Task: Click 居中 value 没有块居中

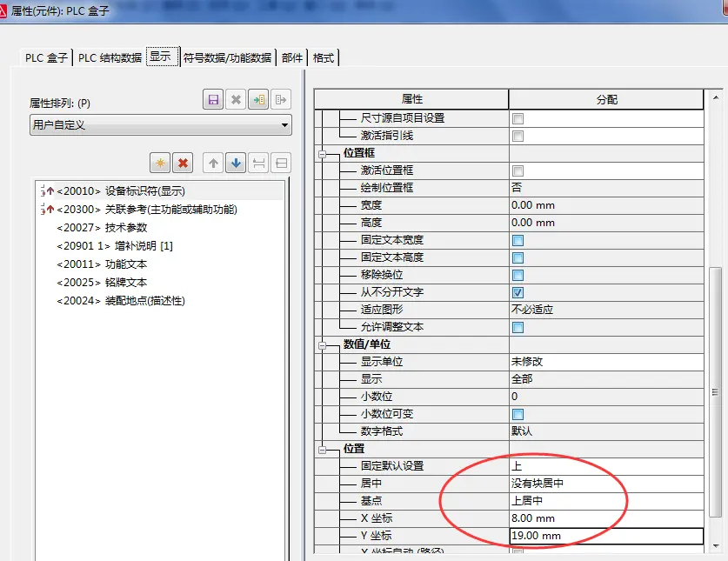Action: (x=606, y=484)
